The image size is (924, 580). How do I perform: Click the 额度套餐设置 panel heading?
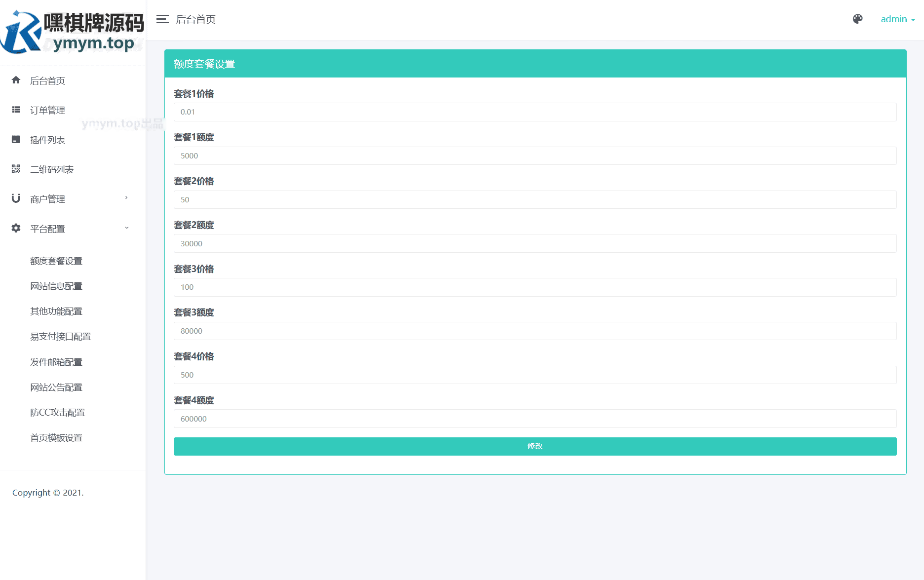(204, 64)
